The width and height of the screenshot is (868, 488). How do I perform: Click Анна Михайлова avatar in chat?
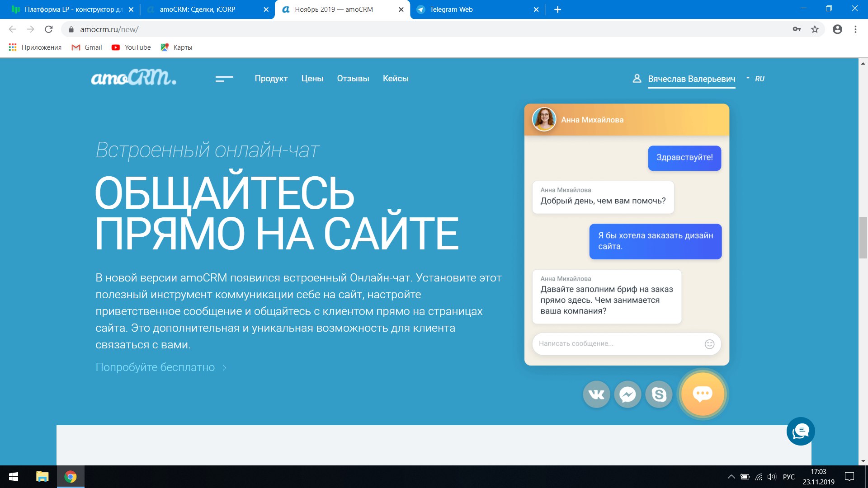(544, 119)
